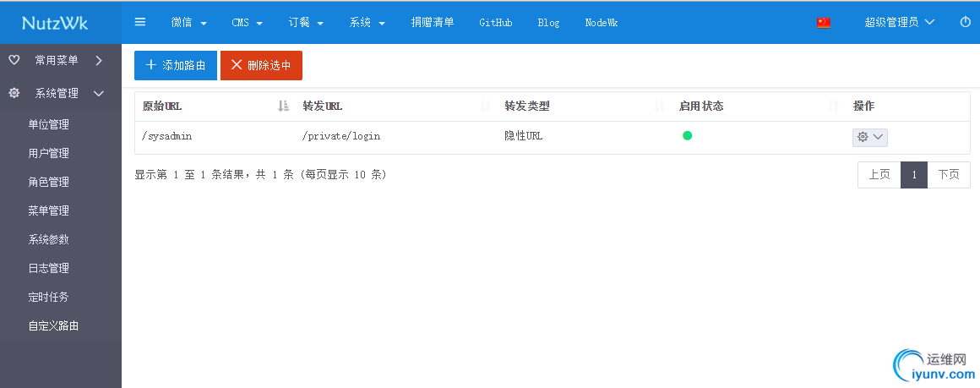Click the Chinese flag language icon
Image resolution: width=980 pixels, height=388 pixels.
[824, 23]
